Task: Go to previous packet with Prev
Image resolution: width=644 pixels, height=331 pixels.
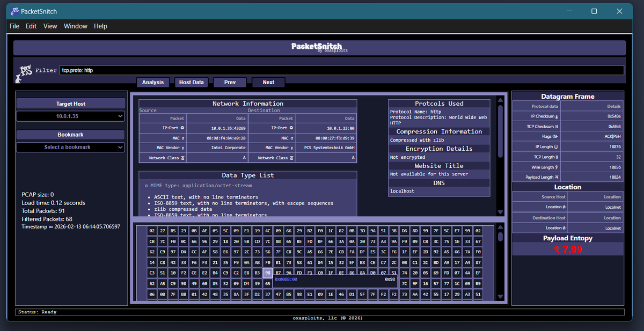Action: [230, 82]
